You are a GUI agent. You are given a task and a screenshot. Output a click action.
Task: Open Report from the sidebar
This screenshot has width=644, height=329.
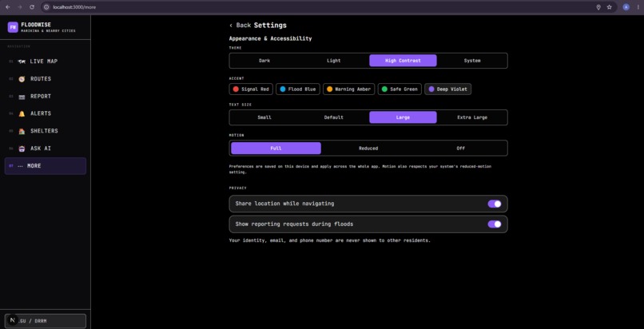(46, 97)
